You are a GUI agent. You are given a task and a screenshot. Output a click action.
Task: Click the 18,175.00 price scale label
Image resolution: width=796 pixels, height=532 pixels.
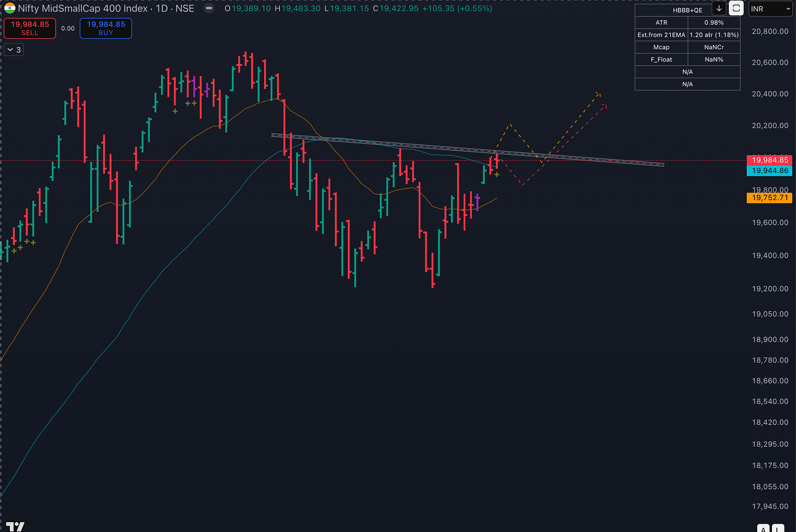pyautogui.click(x=770, y=466)
